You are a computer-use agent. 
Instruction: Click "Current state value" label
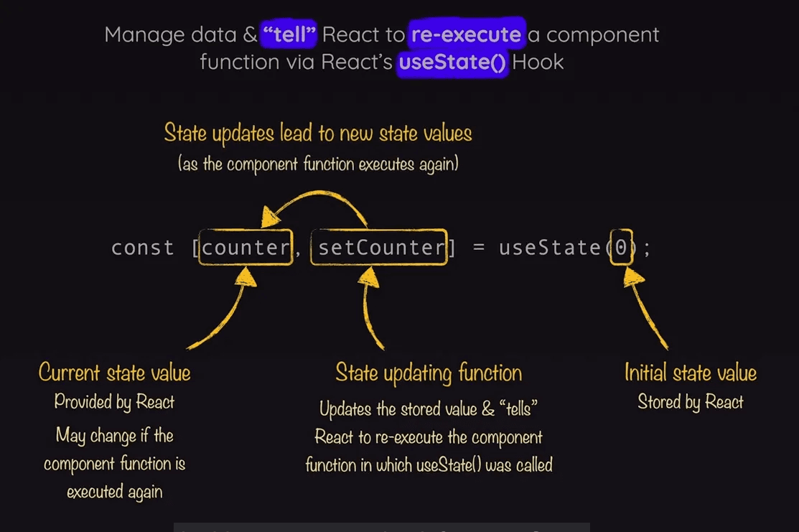(115, 373)
